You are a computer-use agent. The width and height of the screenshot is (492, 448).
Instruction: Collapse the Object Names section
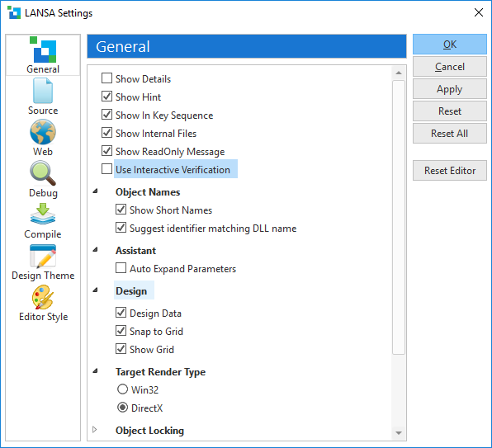(96, 191)
